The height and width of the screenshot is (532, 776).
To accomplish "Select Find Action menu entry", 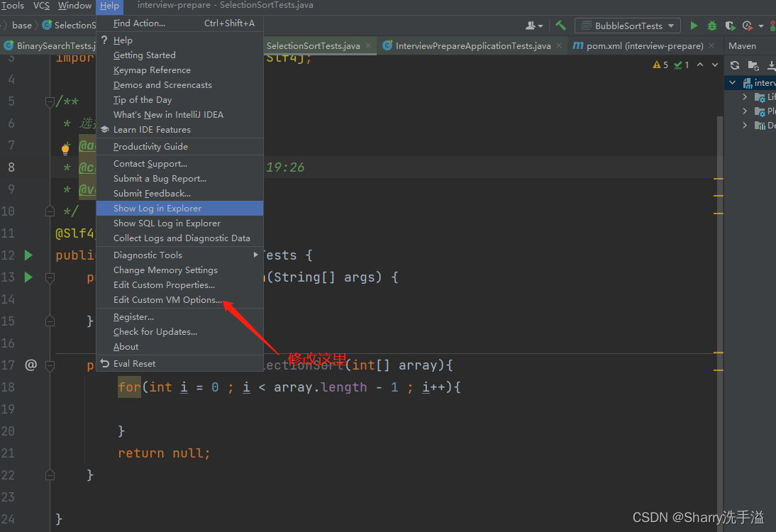I will [x=179, y=23].
